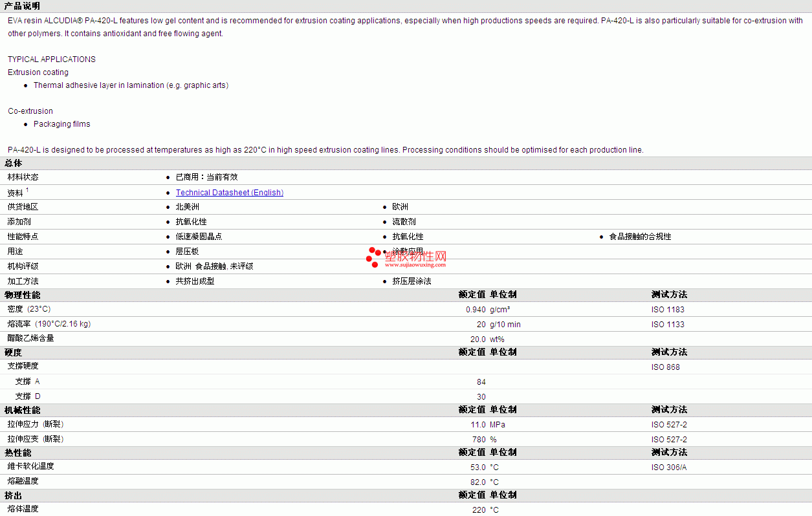Image resolution: width=812 pixels, height=516 pixels.
Task: Click 欧洲 in the 供货地区 row
Action: click(x=401, y=207)
